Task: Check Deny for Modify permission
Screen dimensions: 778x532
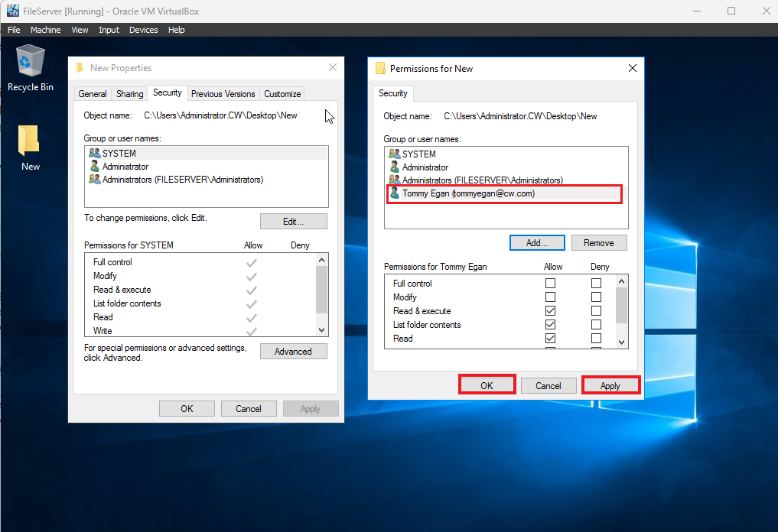Action: point(596,297)
